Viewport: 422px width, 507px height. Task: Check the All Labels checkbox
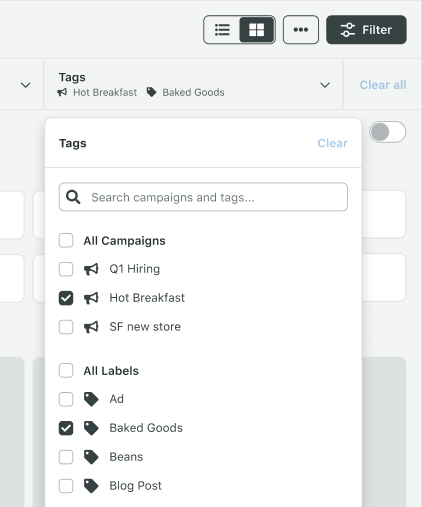(x=66, y=370)
